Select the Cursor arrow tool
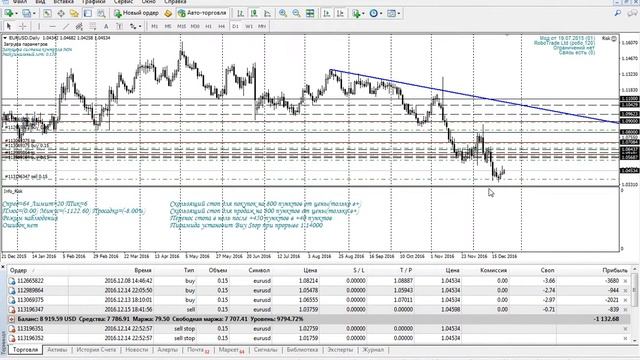The image size is (640, 360). coord(9,27)
